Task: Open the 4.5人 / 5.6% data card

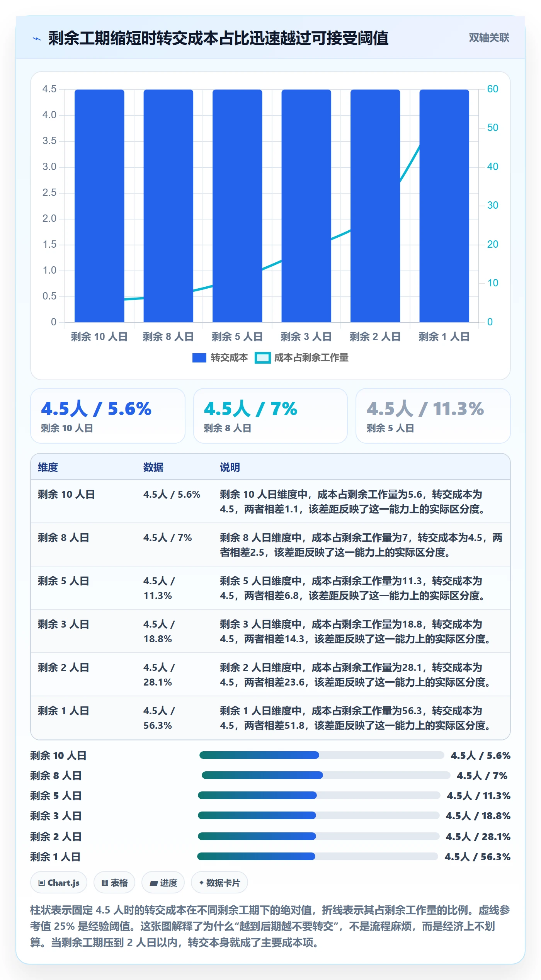Action: (x=108, y=416)
